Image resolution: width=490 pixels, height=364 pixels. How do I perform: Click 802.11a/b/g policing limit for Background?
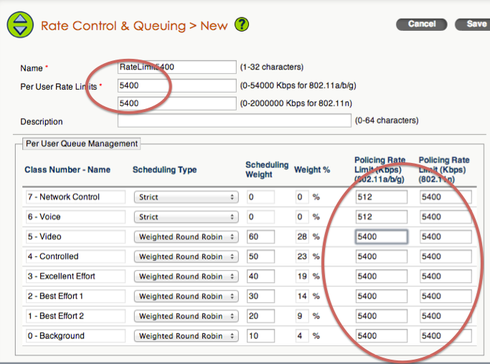(381, 336)
